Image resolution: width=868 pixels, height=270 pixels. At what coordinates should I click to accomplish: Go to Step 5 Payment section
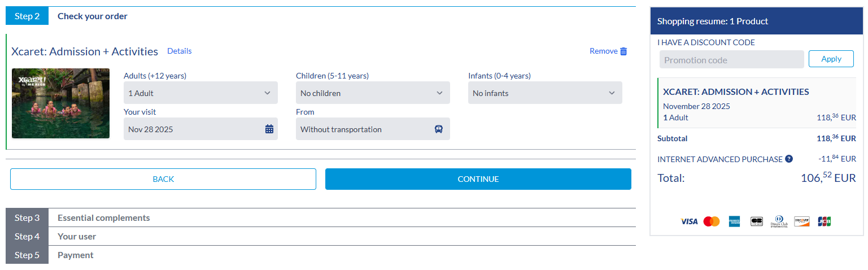click(x=75, y=255)
